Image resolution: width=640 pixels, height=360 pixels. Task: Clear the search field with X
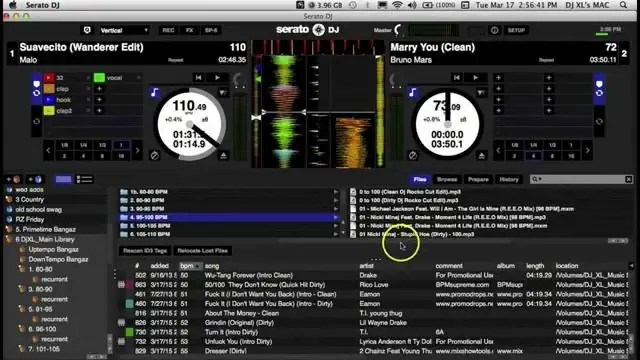[629, 179]
